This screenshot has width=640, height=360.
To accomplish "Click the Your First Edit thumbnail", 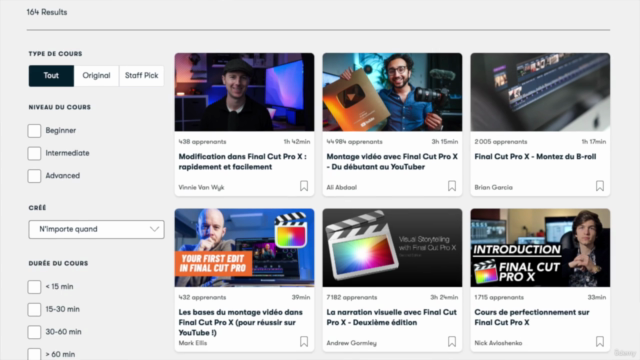I will (244, 248).
